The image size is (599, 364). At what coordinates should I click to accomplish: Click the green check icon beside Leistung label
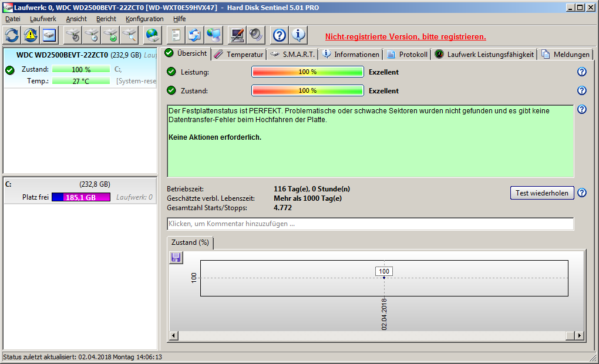(x=171, y=72)
